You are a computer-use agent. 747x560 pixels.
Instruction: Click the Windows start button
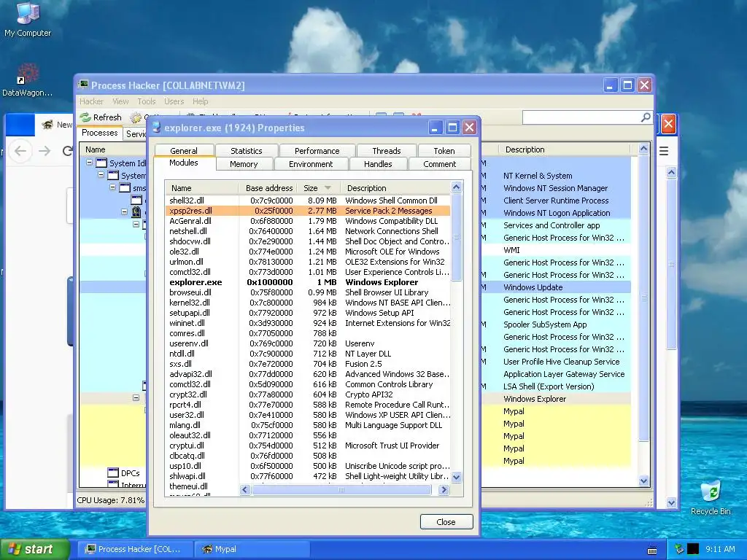34,549
